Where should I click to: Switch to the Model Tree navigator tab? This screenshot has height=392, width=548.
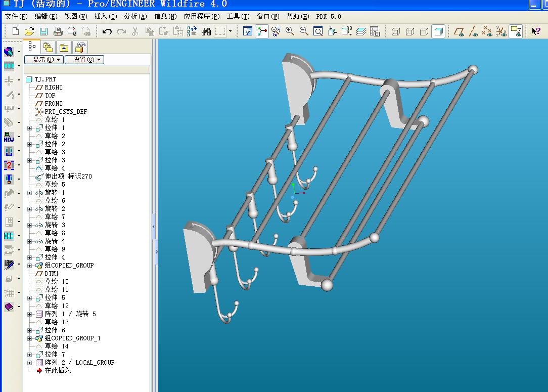32,47
